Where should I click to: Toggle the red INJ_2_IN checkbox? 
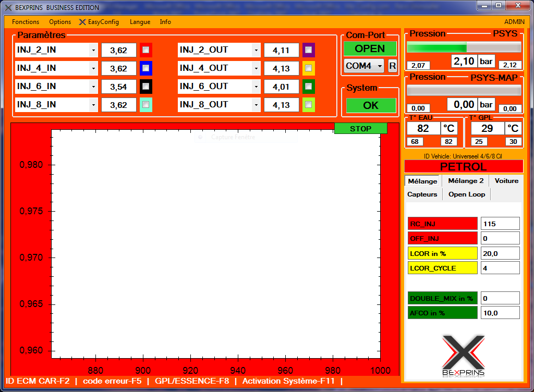tap(146, 50)
